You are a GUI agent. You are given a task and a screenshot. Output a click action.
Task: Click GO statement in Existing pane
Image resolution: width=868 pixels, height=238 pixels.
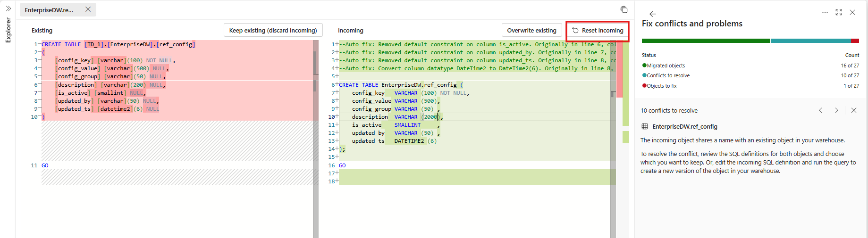(45, 165)
